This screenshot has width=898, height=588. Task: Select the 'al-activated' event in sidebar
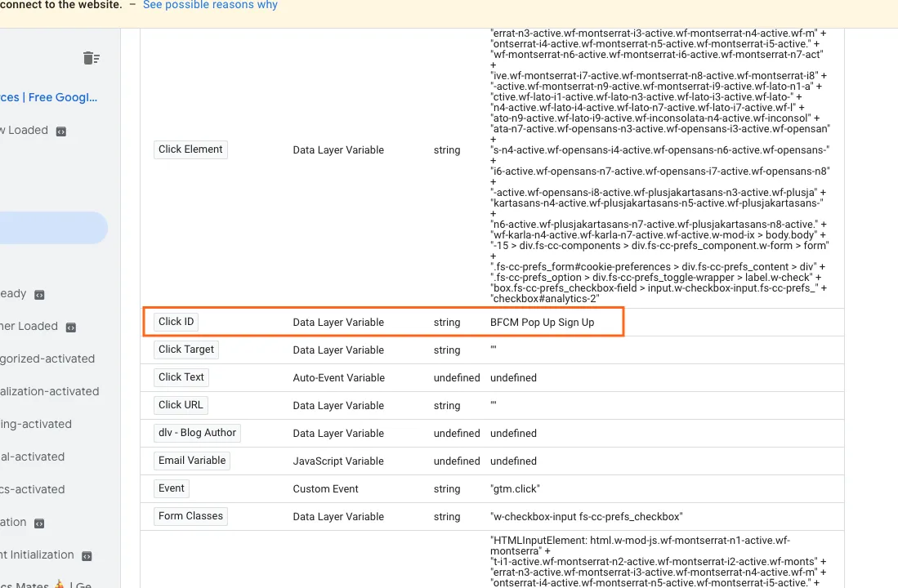(x=33, y=457)
